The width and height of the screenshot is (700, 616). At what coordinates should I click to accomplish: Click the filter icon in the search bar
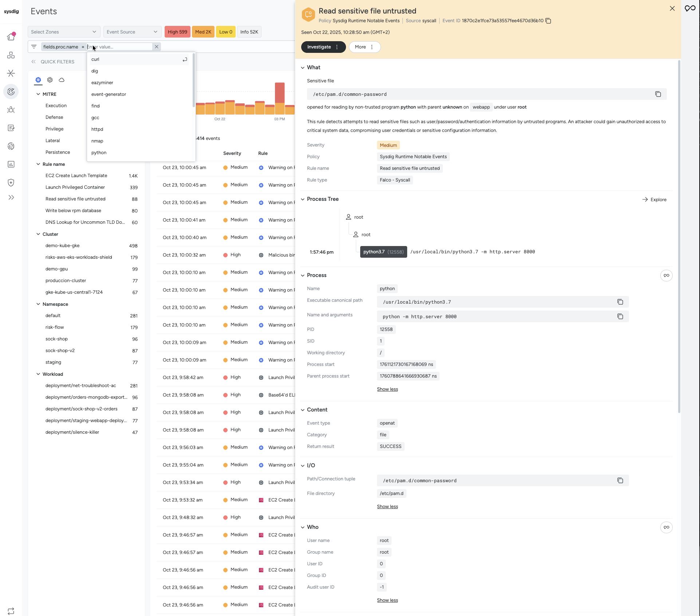pos(34,47)
